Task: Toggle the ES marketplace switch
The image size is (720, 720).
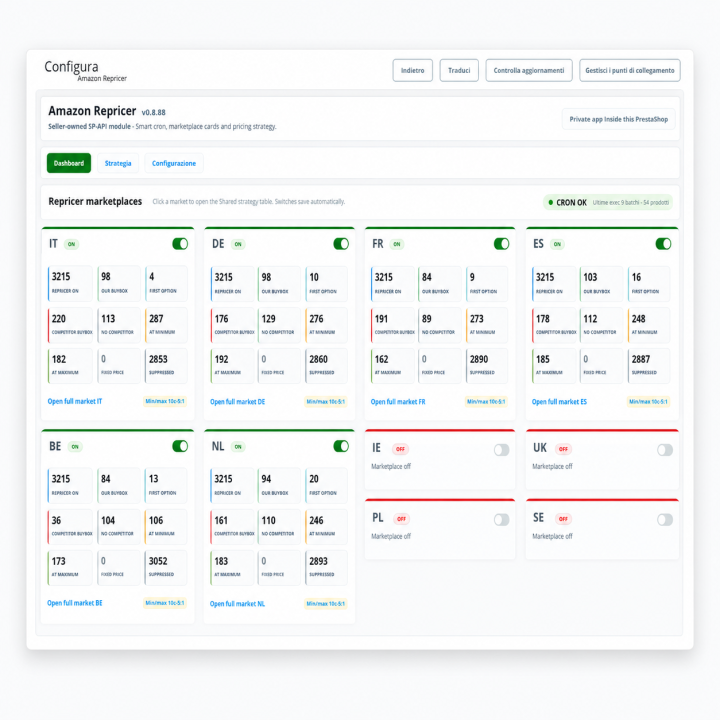Action: tap(664, 244)
